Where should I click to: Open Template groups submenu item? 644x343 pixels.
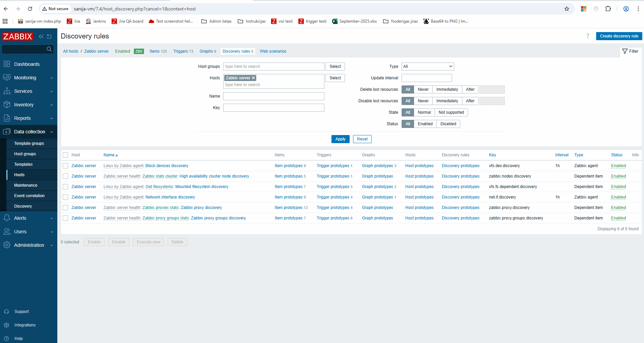(x=29, y=143)
